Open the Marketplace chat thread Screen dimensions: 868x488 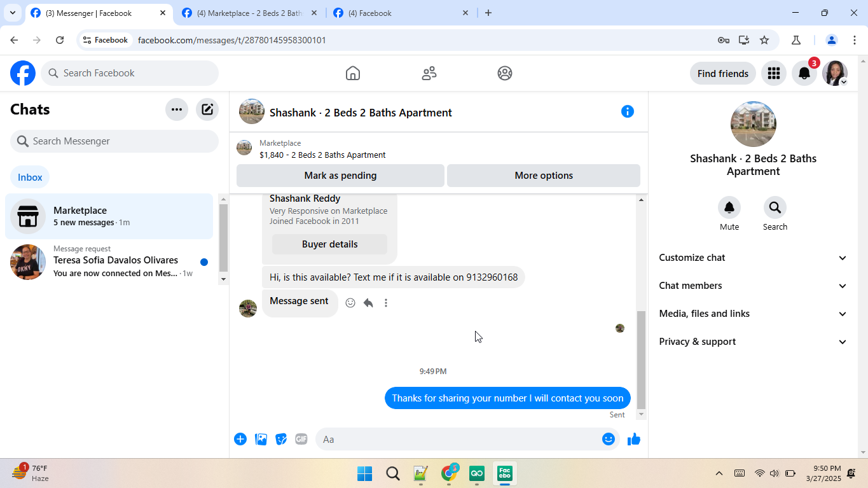pyautogui.click(x=109, y=216)
